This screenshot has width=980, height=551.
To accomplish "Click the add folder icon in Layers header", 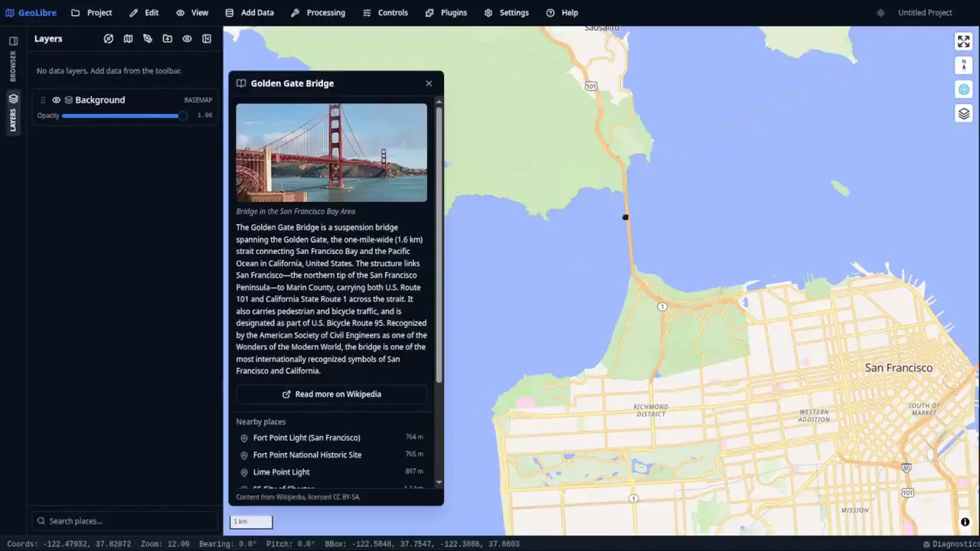I will pos(167,38).
